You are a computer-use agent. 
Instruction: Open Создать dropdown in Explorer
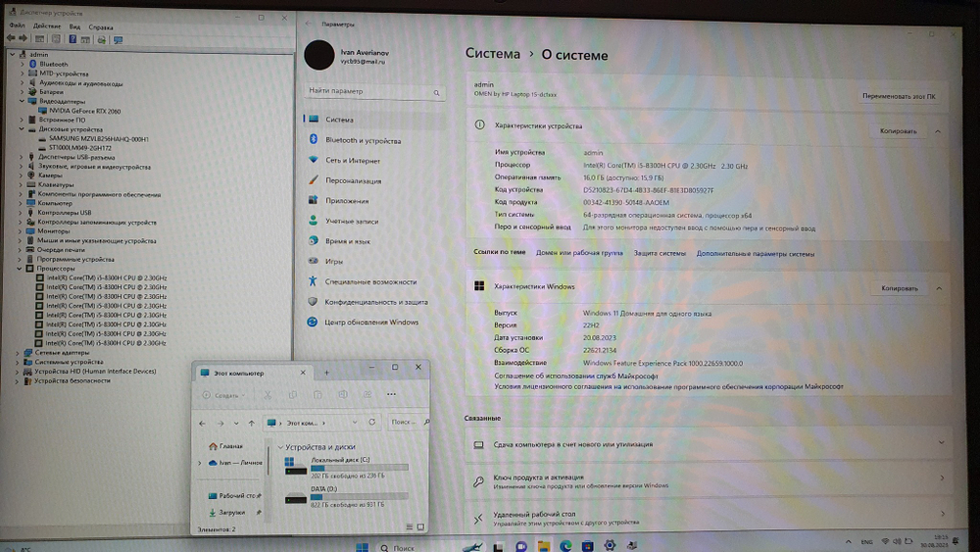tap(223, 395)
